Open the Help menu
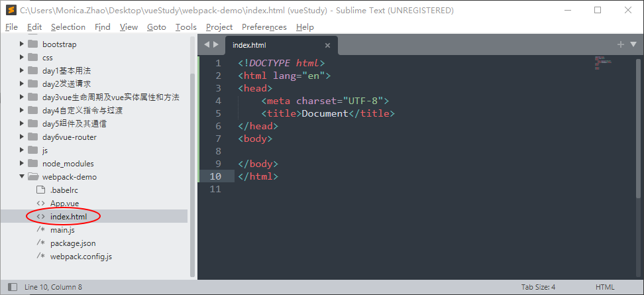The width and height of the screenshot is (644, 295). pyautogui.click(x=305, y=27)
